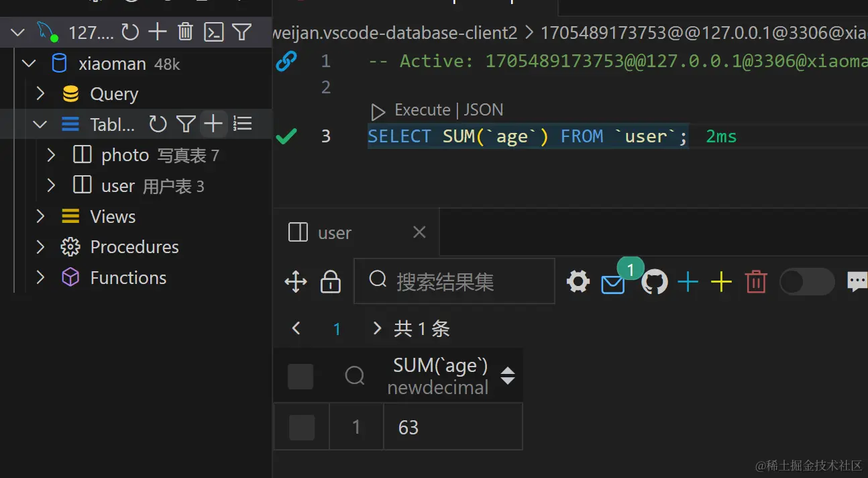Click blue plus icon in results toolbar
The image size is (868, 478).
(688, 282)
